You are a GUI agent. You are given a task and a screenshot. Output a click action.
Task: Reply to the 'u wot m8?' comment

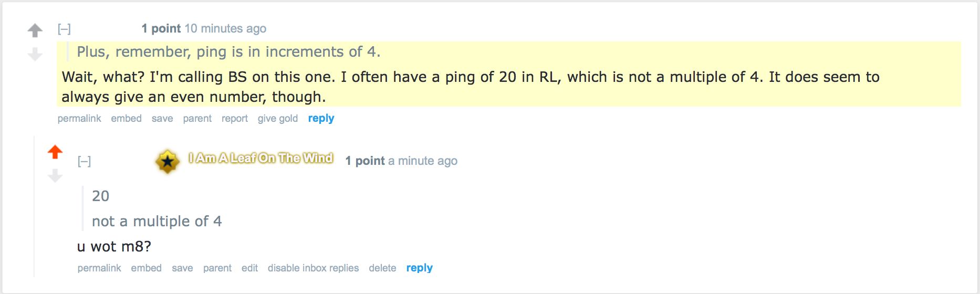[419, 268]
